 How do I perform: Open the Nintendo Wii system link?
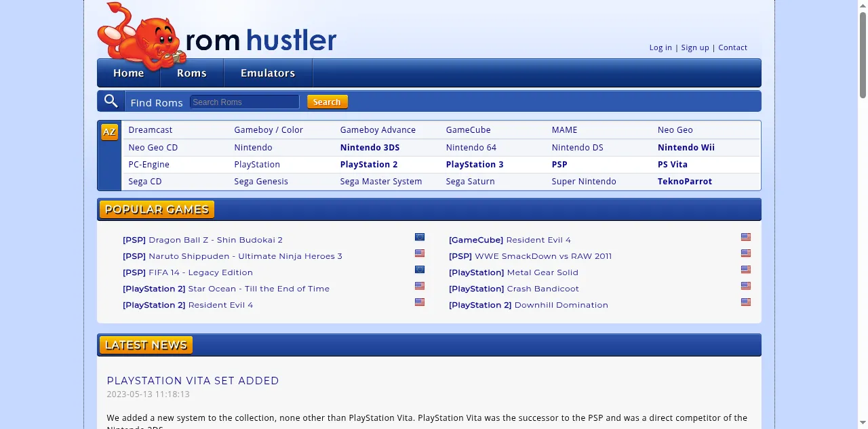tap(686, 148)
